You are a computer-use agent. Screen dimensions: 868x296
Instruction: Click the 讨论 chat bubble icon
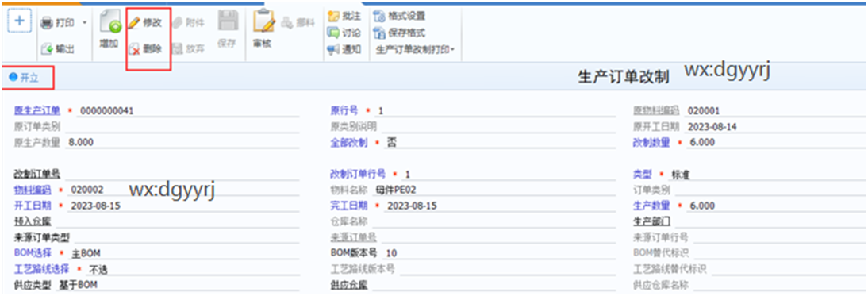[333, 33]
